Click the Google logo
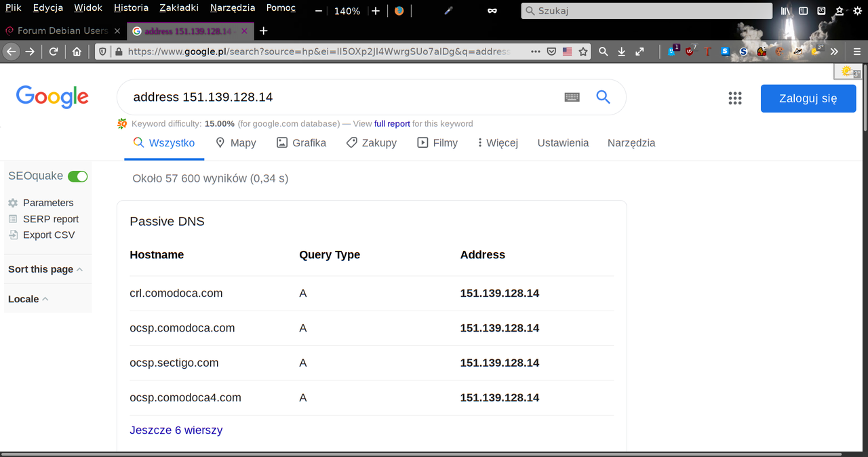The height and width of the screenshot is (457, 868). [52, 96]
